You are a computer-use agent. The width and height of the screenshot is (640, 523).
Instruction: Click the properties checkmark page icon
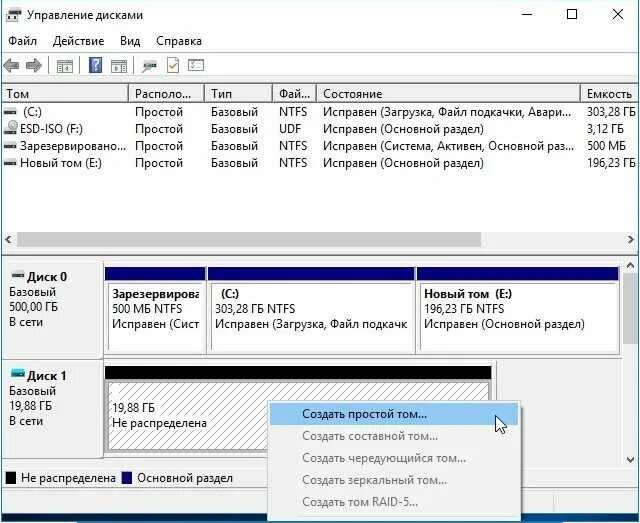coord(173,65)
